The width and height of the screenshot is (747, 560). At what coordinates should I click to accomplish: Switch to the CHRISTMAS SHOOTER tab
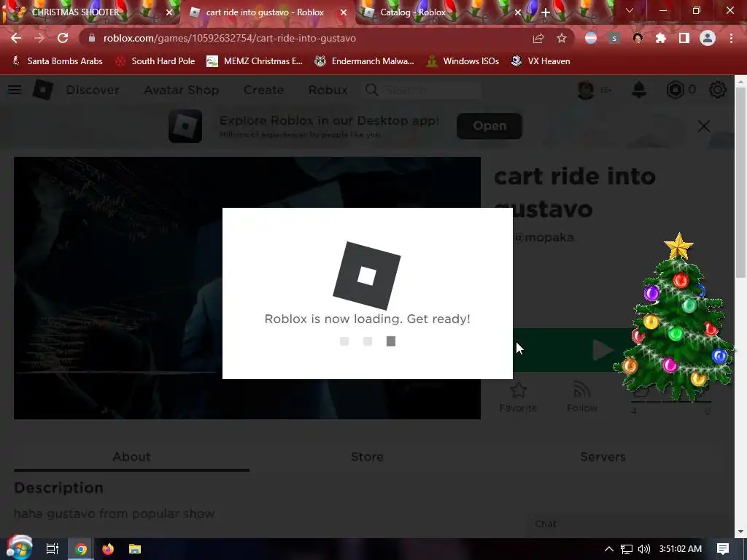90,12
